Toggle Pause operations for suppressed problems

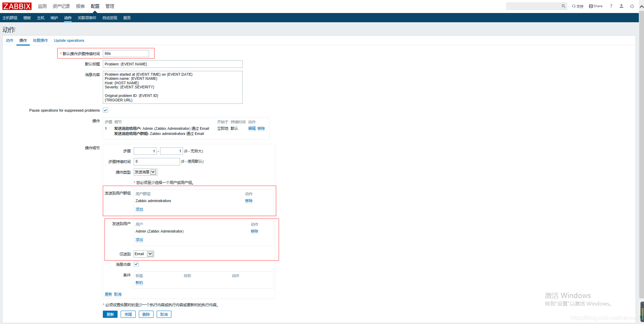106,110
